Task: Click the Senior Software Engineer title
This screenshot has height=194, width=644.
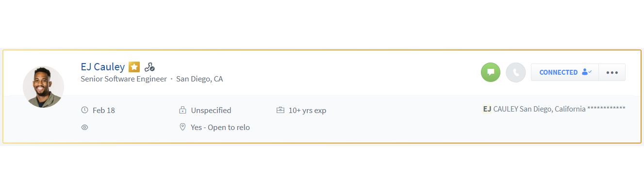Action: pos(124,79)
